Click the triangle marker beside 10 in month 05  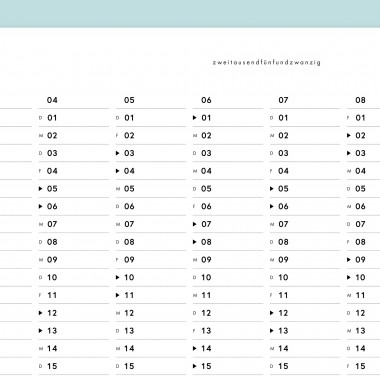pos(118,277)
